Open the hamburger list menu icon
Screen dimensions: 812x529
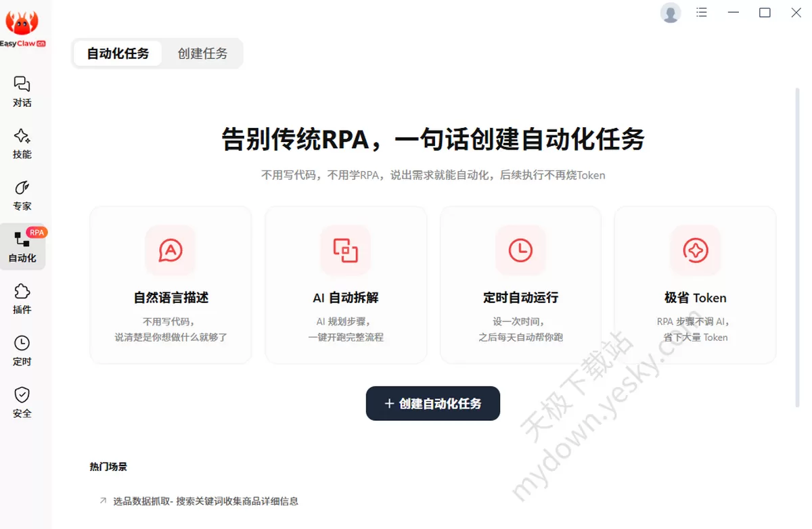pos(702,12)
